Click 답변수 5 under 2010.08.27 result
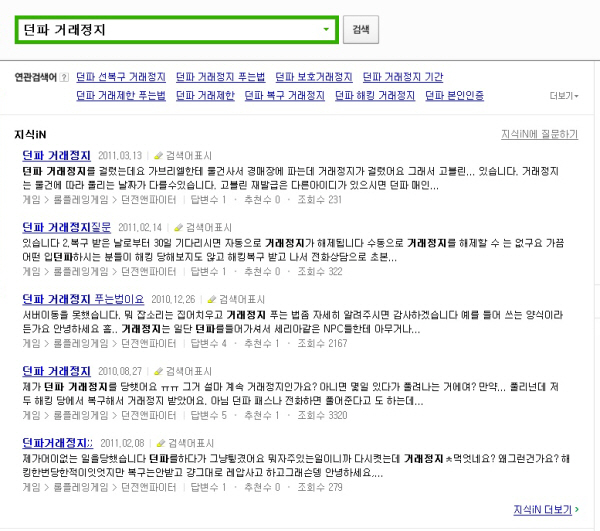The image size is (600, 531). (x=209, y=415)
